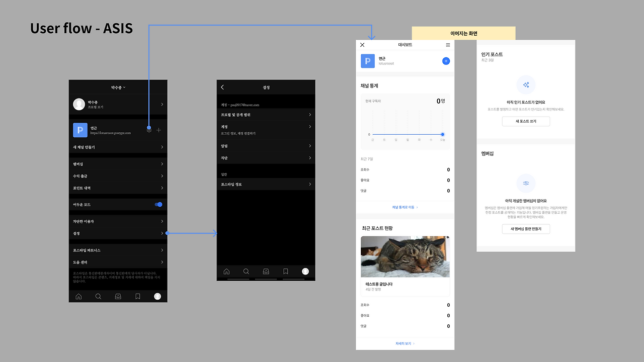Tap the chevron beside 프로필 및 공개 범위
Image resolution: width=644 pixels, height=362 pixels.
pyautogui.click(x=310, y=115)
